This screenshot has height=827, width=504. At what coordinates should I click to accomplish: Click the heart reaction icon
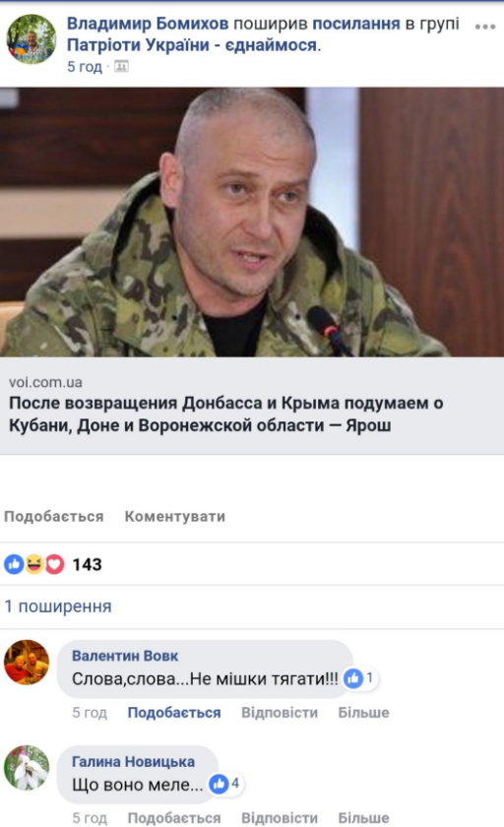pos(54,564)
